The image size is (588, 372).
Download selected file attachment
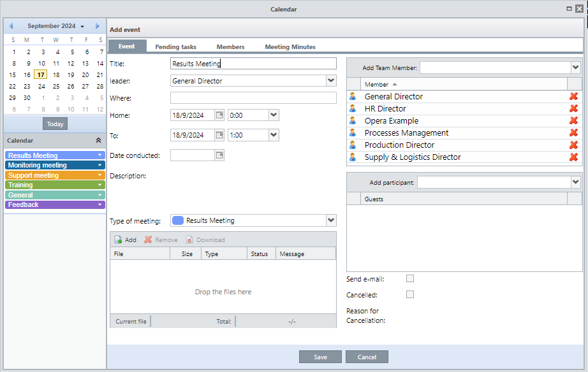205,240
